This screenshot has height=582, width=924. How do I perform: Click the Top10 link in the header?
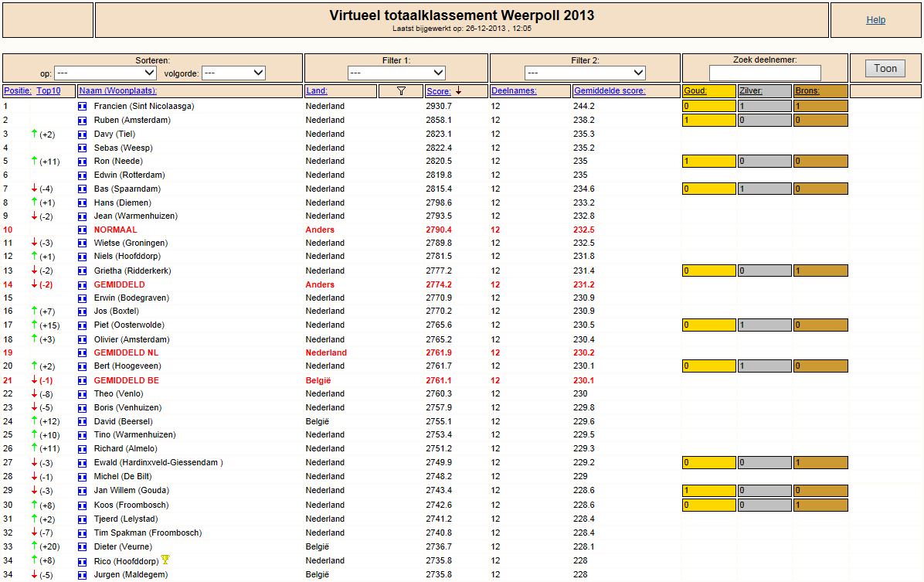(x=49, y=90)
